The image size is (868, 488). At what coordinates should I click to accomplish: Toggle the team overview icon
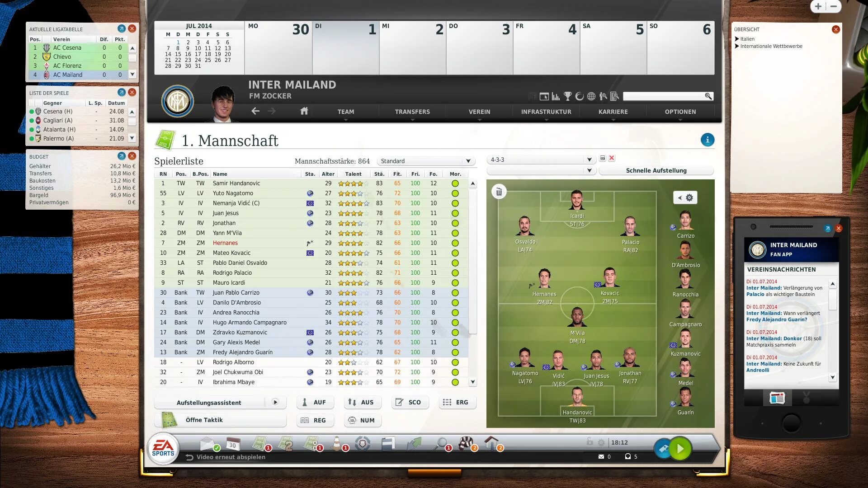[x=544, y=97]
